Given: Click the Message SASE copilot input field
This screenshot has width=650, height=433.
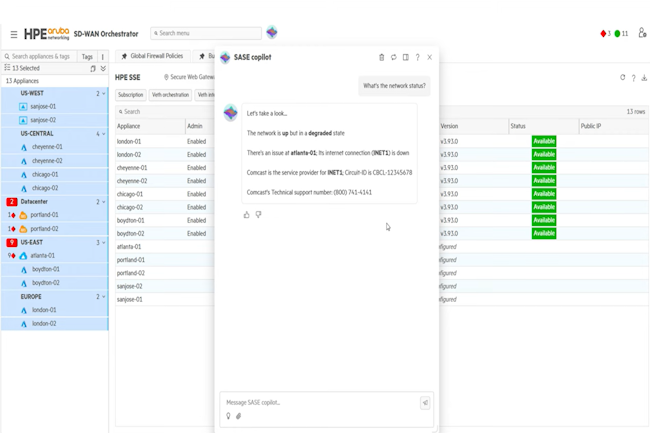Looking at the screenshot, I should tap(320, 403).
